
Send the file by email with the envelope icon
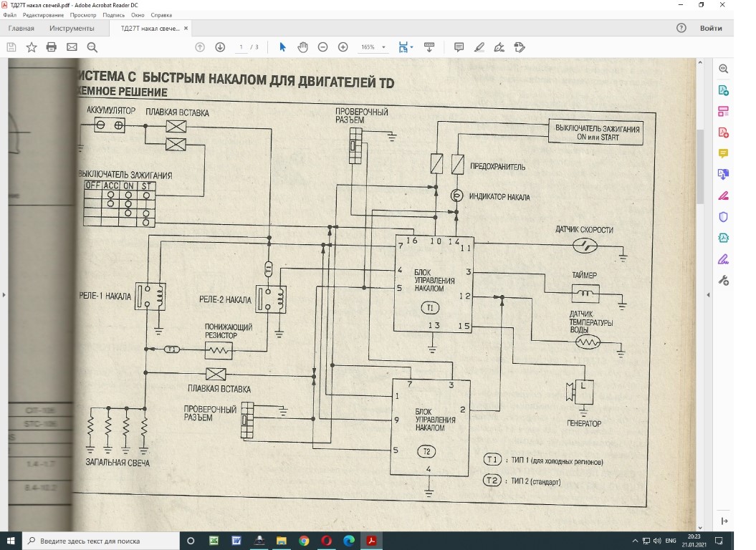pyautogui.click(x=72, y=47)
